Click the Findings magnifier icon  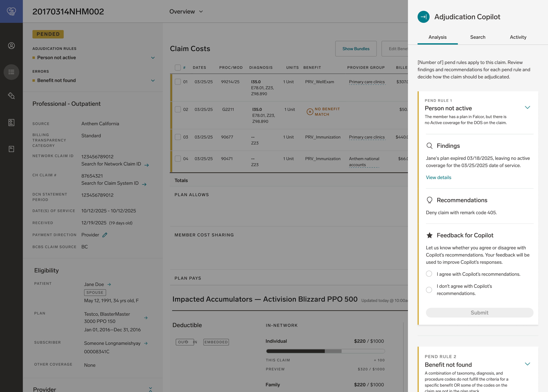(429, 146)
